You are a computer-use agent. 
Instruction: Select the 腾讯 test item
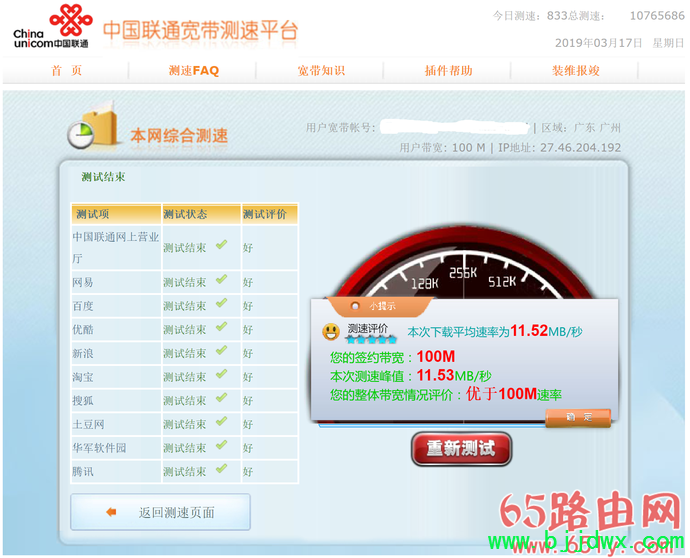click(x=83, y=472)
